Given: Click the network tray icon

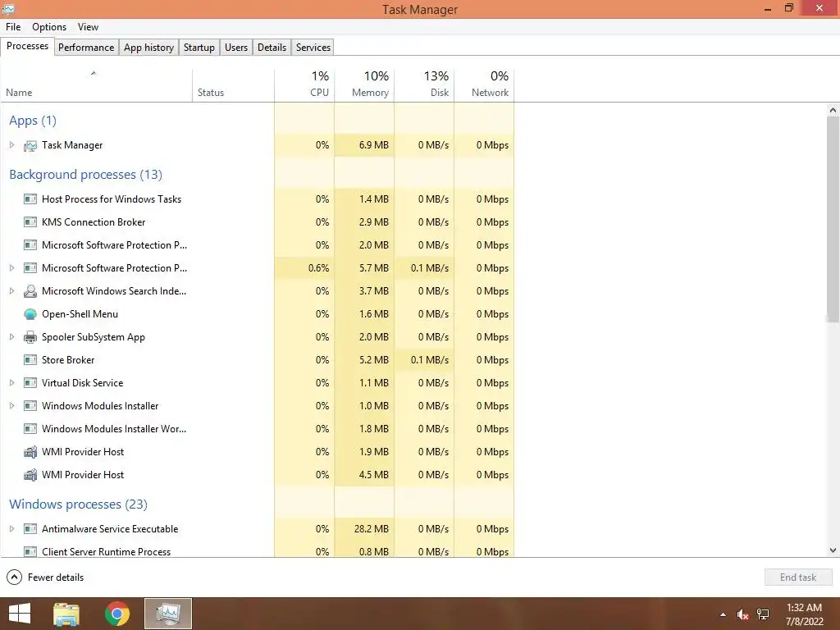Looking at the screenshot, I should 763,614.
